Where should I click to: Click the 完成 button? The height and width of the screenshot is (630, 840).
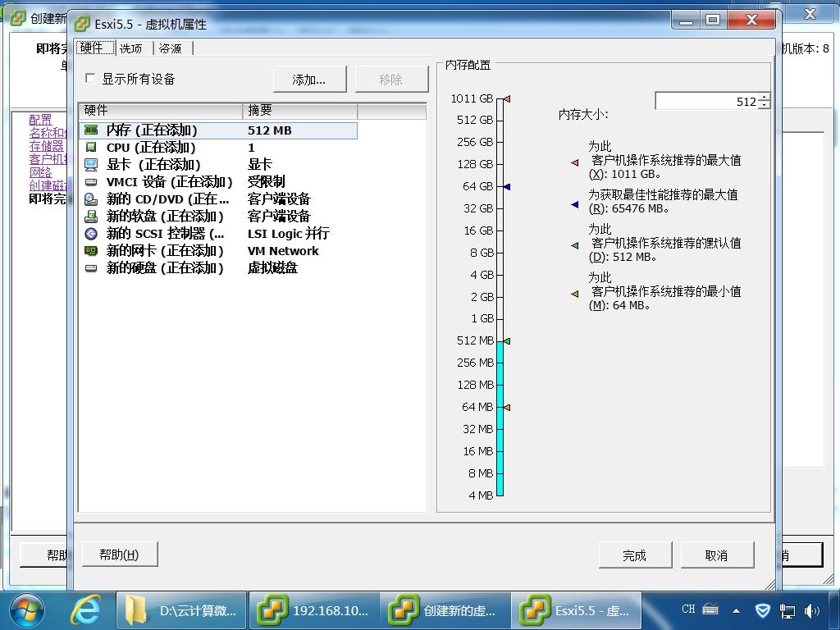coord(635,555)
